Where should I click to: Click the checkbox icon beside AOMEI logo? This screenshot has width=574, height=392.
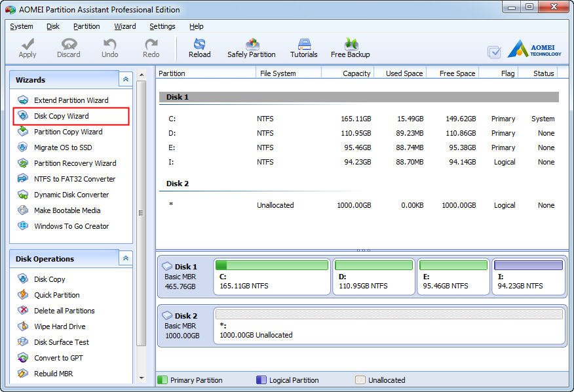pos(494,52)
